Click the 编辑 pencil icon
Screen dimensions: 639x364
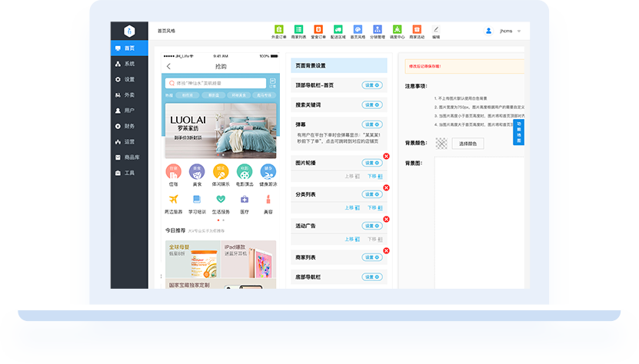pos(436,31)
